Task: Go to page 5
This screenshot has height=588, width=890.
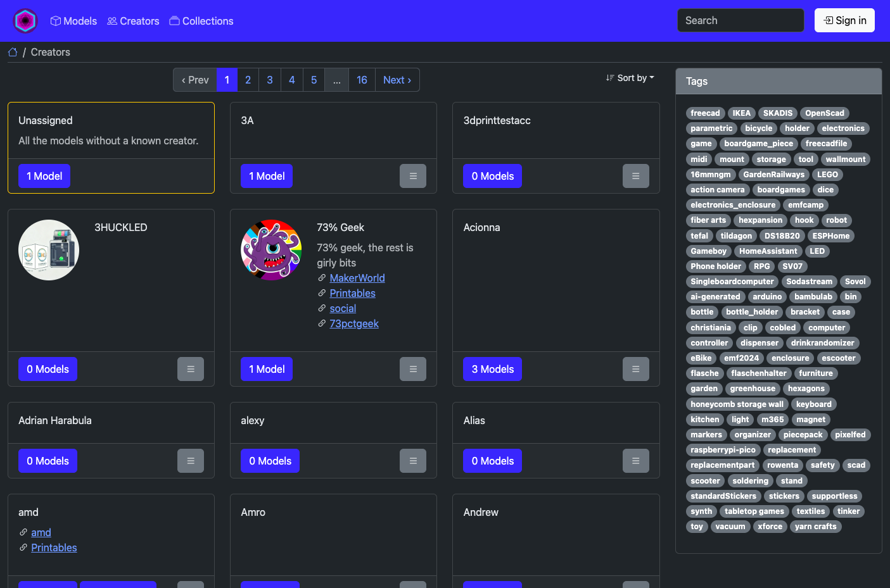Action: 314,80
